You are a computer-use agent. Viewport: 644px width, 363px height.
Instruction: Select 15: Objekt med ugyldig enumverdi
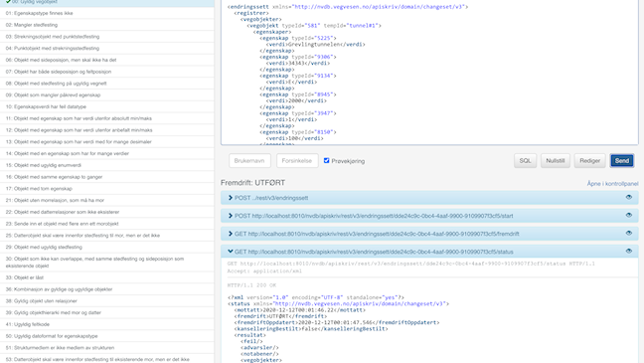(x=106, y=165)
